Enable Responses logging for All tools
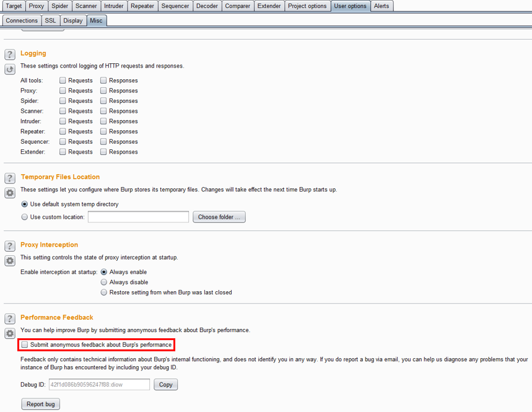532x412 pixels. (103, 81)
